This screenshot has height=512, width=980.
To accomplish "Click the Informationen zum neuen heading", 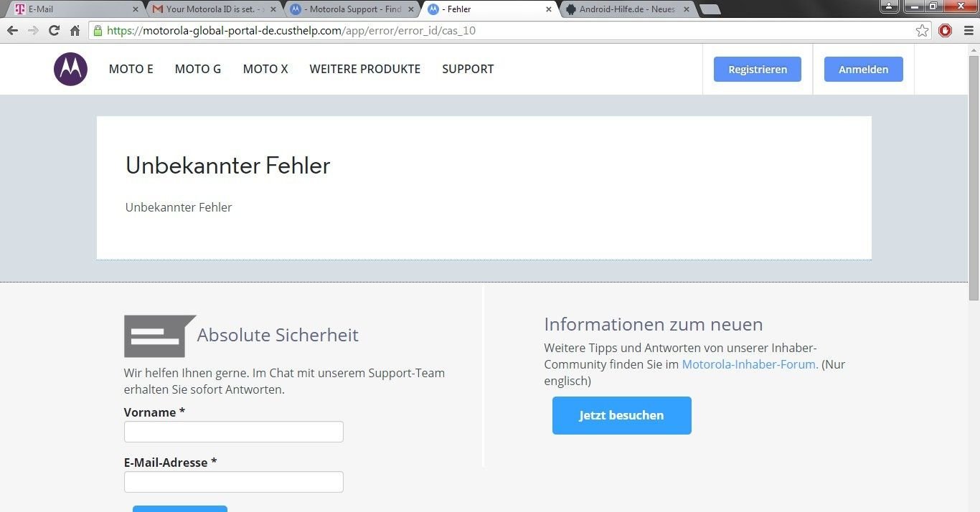I will click(x=654, y=324).
